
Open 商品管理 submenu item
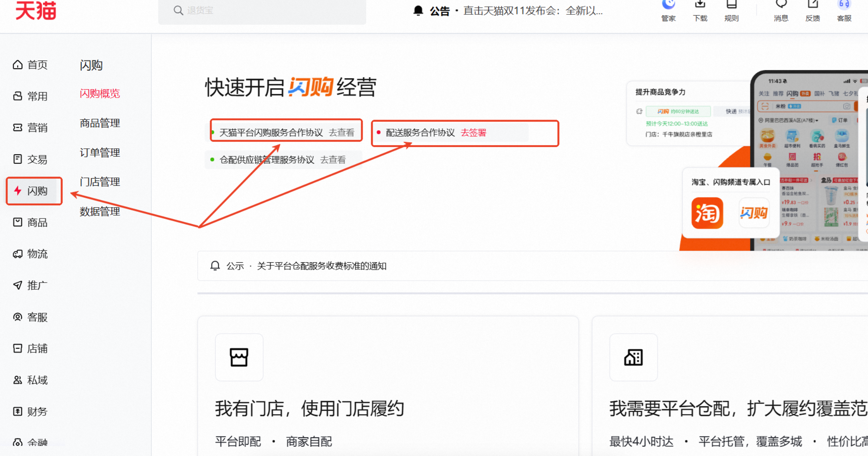click(x=100, y=123)
